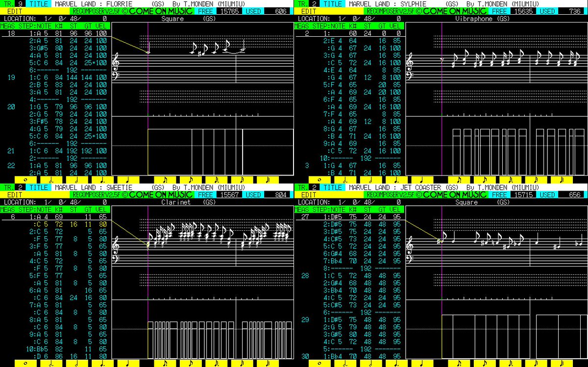Click treble clef in FLORRIE staff view
The height and width of the screenshot is (367, 588).
116,62
